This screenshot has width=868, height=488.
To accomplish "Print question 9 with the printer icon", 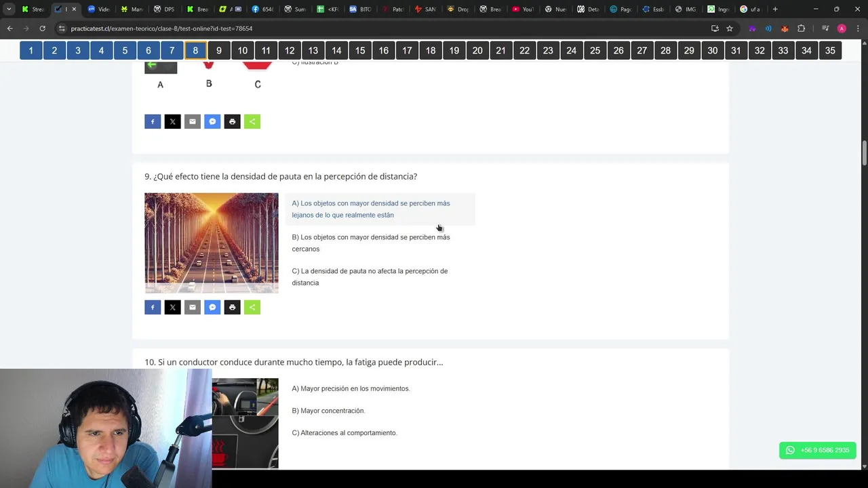I will pos(232,307).
